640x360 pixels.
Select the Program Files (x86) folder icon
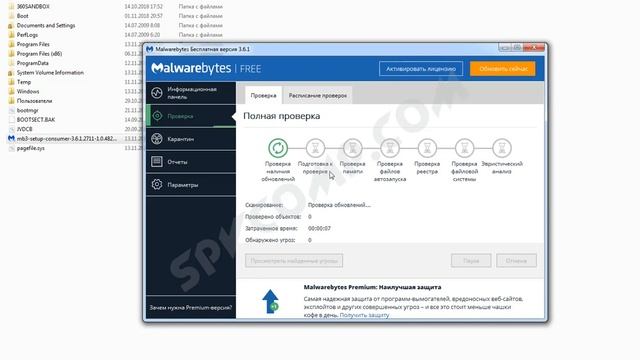click(11, 53)
